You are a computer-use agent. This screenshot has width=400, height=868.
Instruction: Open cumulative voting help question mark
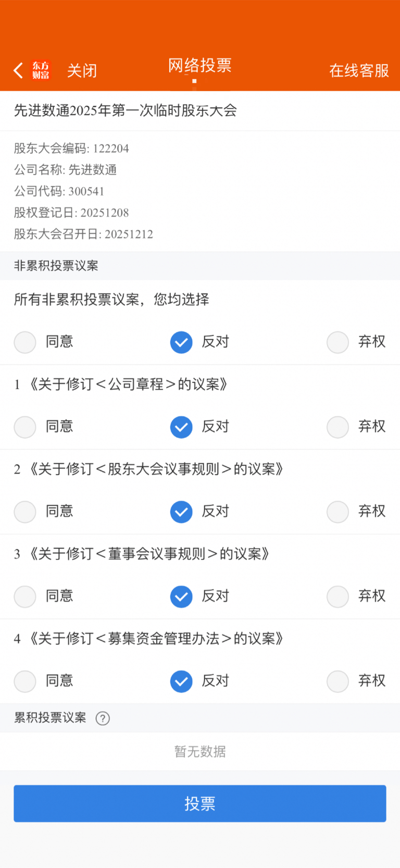pyautogui.click(x=103, y=718)
